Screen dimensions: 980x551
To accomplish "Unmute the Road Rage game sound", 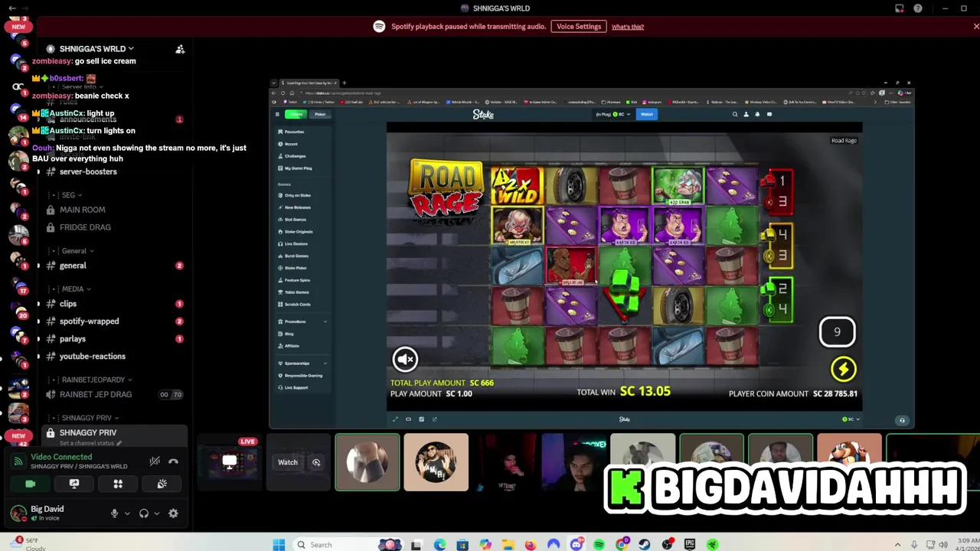I will point(405,359).
